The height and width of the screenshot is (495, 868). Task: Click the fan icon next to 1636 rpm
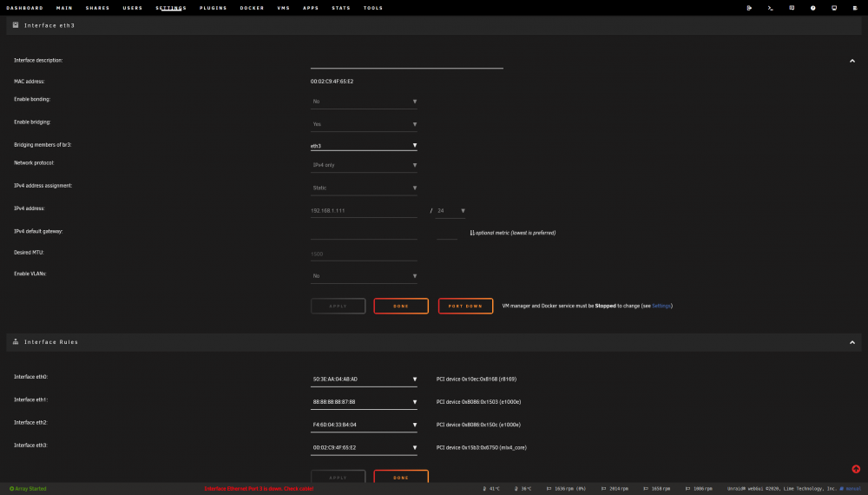pos(549,488)
